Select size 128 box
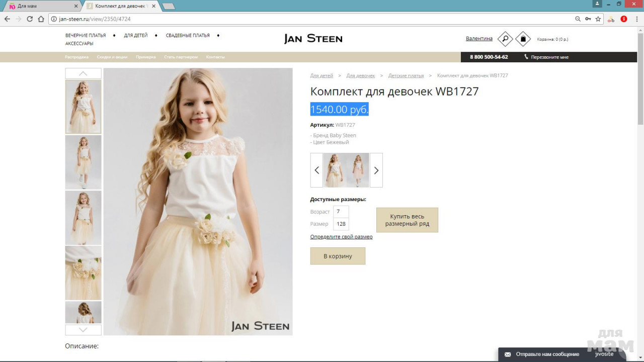This screenshot has height=362, width=644. [341, 224]
